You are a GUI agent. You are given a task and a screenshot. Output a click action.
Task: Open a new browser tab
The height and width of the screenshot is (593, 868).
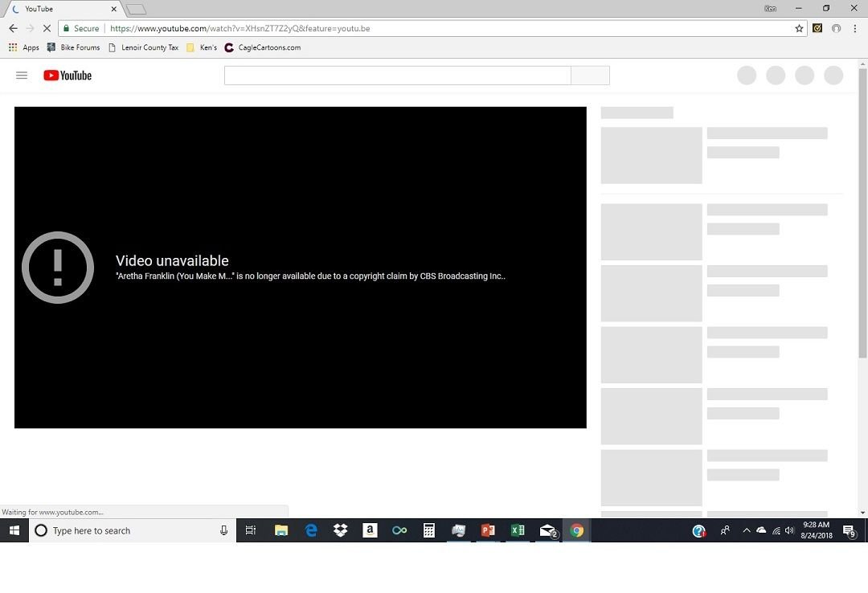coord(136,9)
